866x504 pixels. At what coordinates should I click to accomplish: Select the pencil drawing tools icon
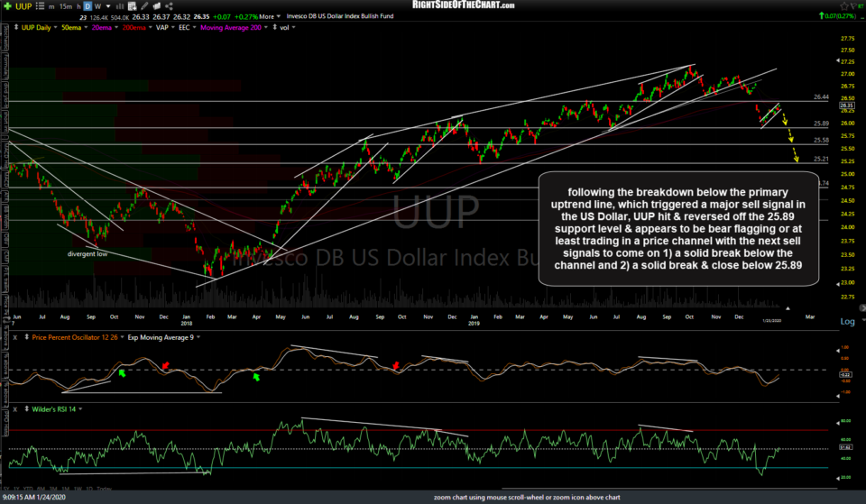(x=144, y=6)
